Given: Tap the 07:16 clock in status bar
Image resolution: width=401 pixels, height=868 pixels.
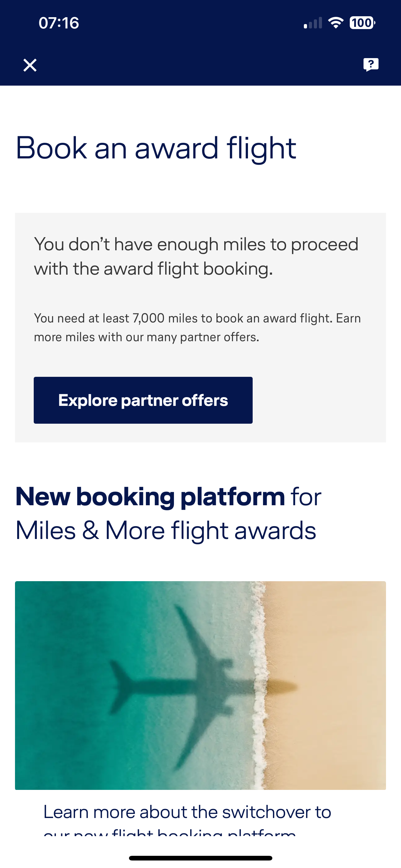Looking at the screenshot, I should tap(59, 23).
